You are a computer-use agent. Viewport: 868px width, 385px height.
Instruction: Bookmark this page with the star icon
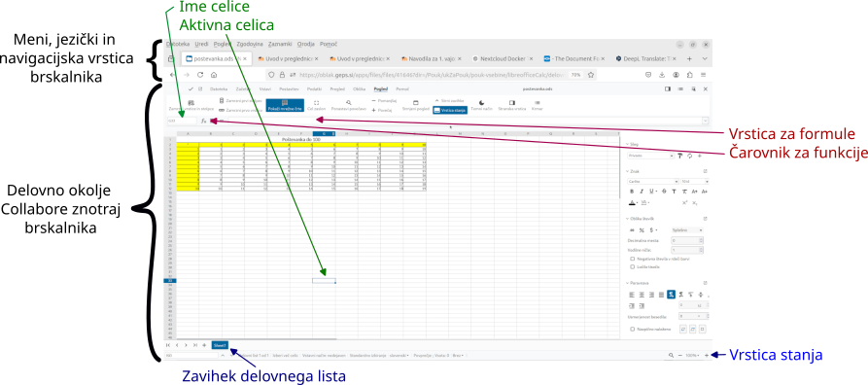(x=591, y=75)
